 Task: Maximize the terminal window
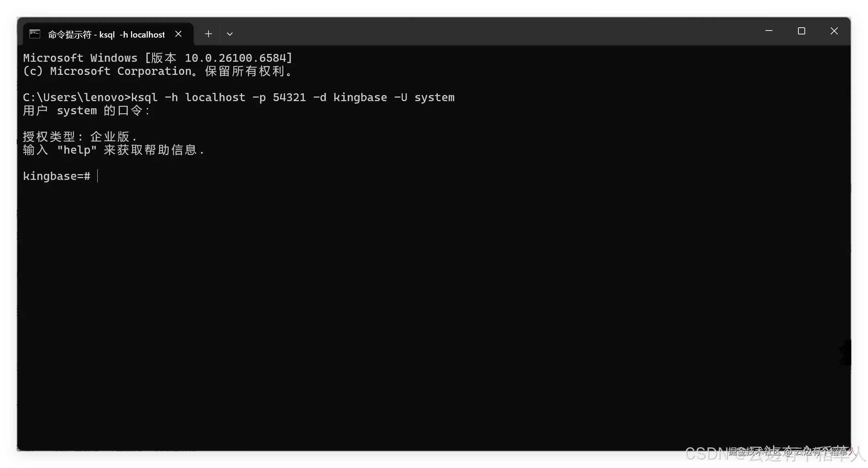click(801, 31)
